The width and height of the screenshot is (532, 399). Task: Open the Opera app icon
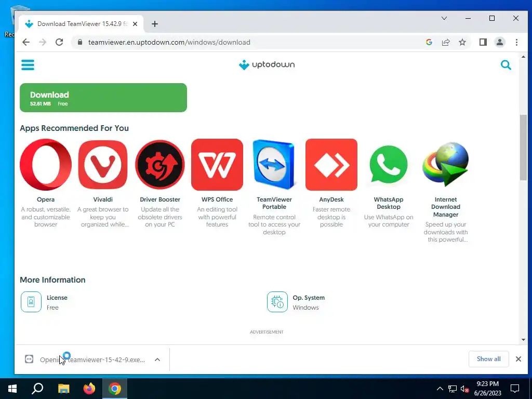46,165
